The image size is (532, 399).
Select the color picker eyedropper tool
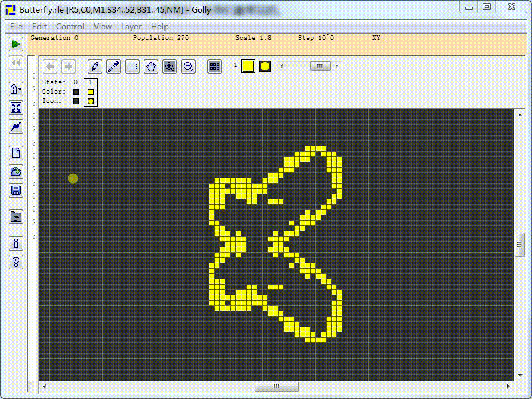point(114,66)
